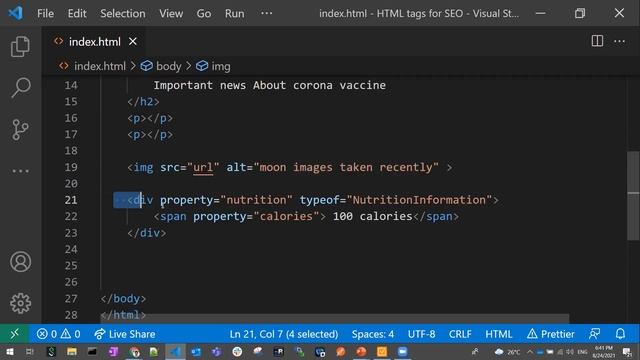Click the closing </div> tag on line 23
The width and height of the screenshot is (640, 360).
click(x=147, y=233)
